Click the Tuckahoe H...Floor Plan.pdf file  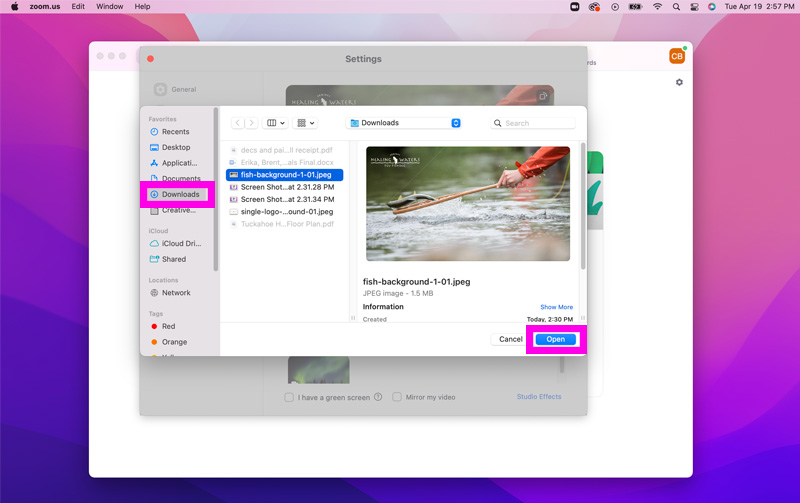coord(285,224)
